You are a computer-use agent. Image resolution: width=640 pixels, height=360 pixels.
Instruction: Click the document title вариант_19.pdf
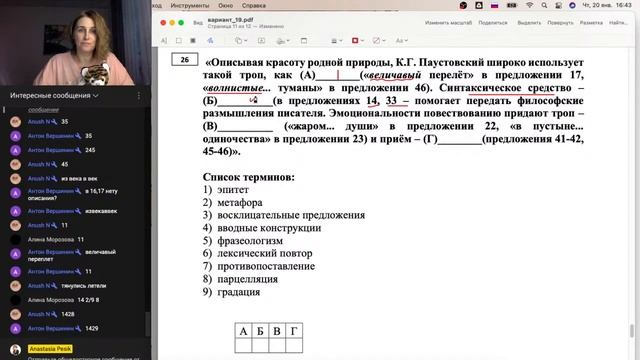tap(230, 20)
